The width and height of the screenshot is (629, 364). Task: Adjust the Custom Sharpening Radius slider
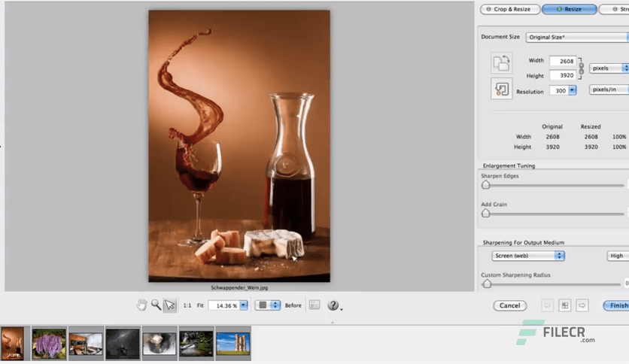point(487,284)
